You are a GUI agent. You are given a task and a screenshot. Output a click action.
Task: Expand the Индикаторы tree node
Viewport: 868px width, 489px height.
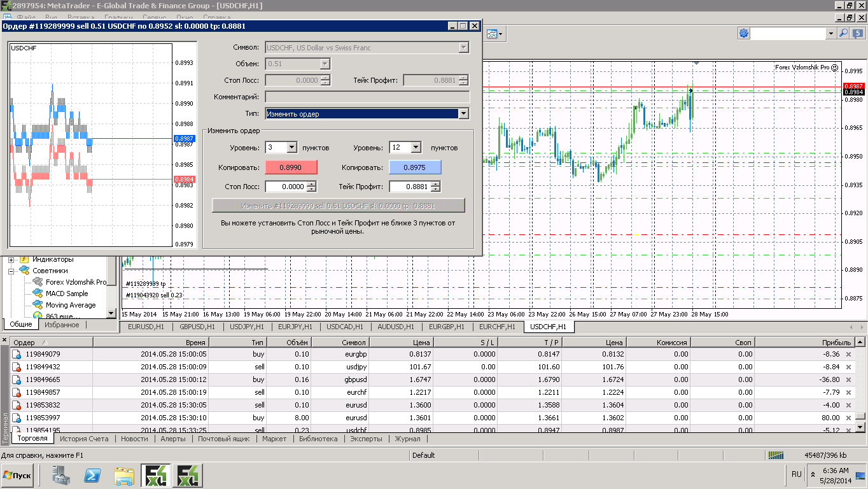coord(11,260)
